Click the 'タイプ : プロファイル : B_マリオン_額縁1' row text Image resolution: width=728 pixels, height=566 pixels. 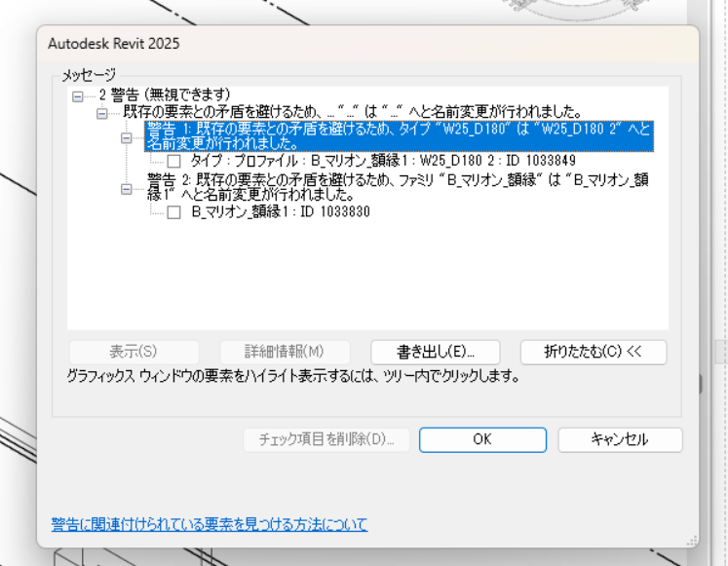[x=383, y=161]
